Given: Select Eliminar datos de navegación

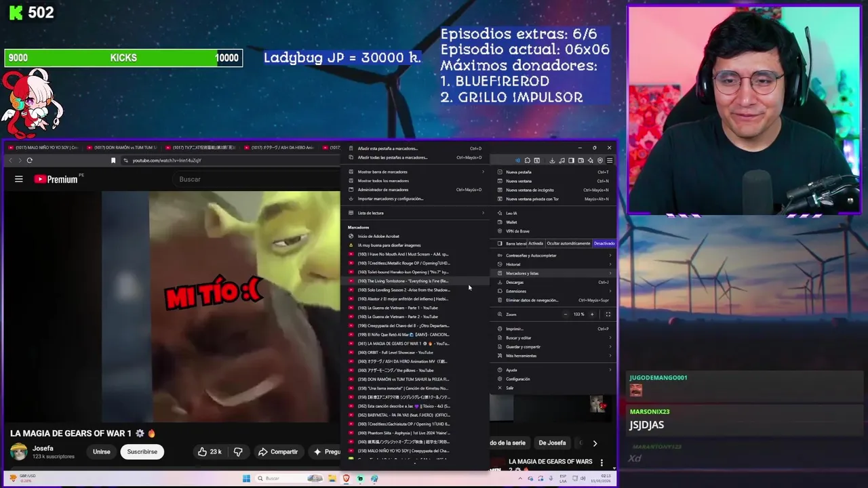Looking at the screenshot, I should [553, 300].
